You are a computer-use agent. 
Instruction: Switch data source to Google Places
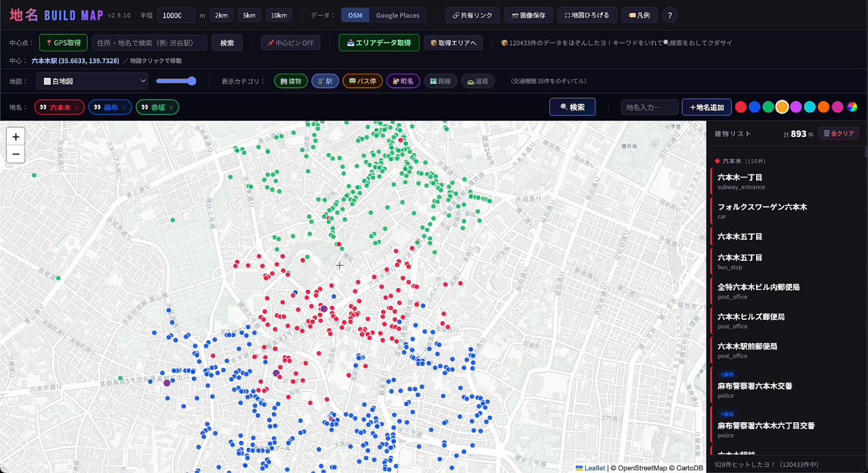point(397,15)
